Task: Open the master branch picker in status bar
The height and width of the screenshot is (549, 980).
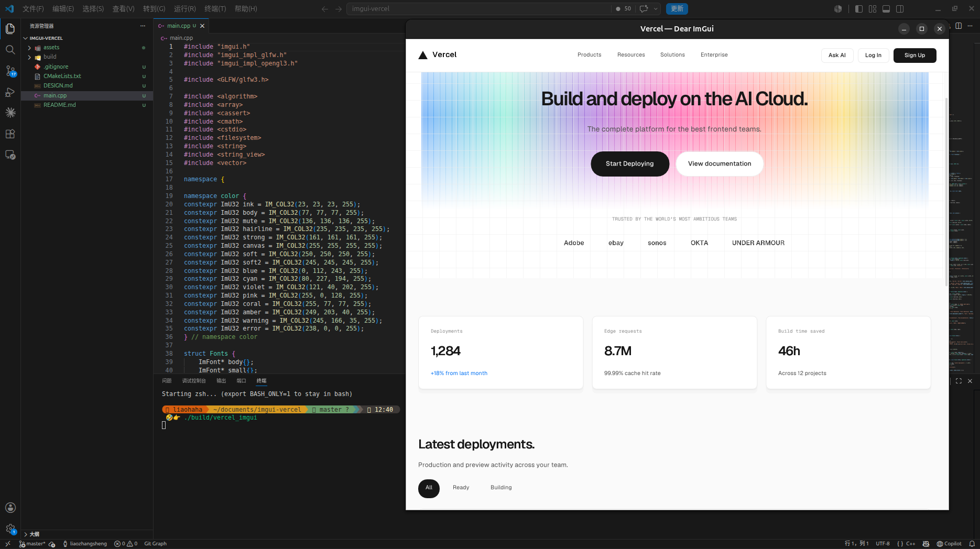Action: point(32,544)
